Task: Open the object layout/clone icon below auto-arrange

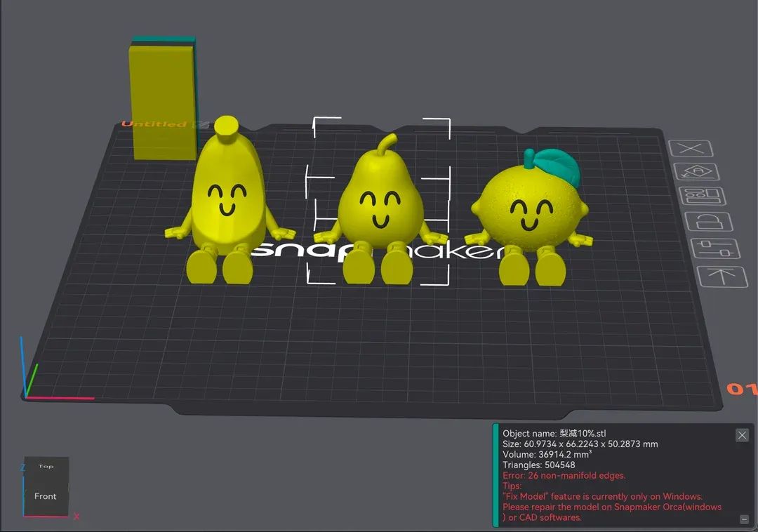Action: coord(703,196)
